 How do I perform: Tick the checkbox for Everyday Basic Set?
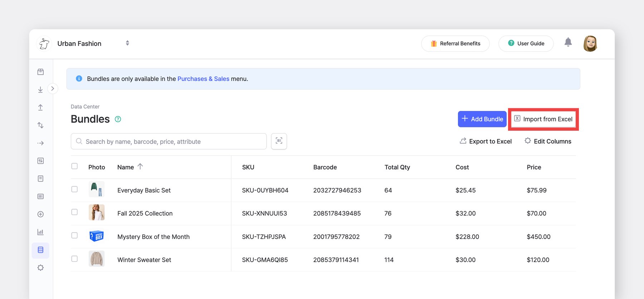click(74, 189)
